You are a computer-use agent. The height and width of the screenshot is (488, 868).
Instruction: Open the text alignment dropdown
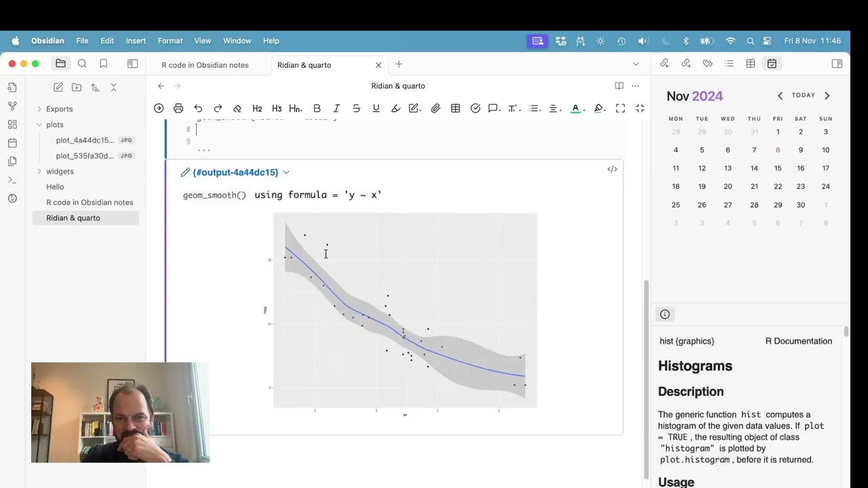coord(554,108)
